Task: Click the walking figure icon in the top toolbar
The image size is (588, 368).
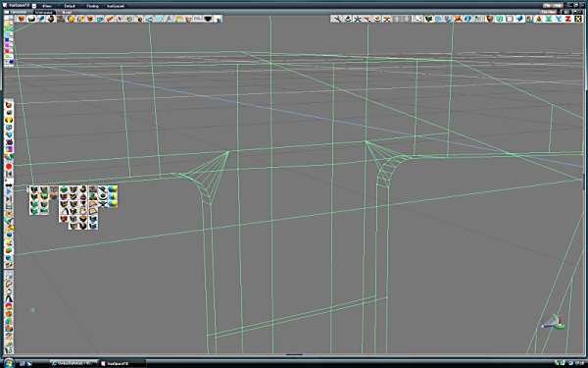Action: click(170, 19)
